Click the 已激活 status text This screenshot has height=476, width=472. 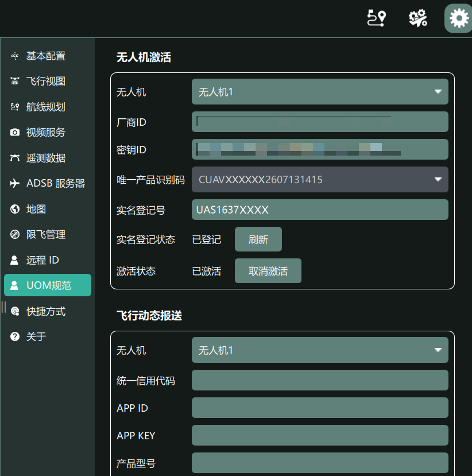(x=207, y=271)
